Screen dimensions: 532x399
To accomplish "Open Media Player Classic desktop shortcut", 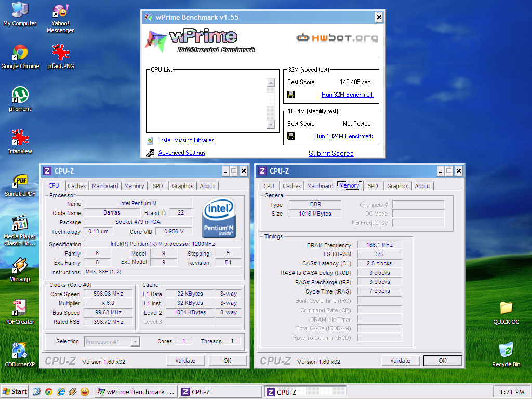I will point(20,231).
